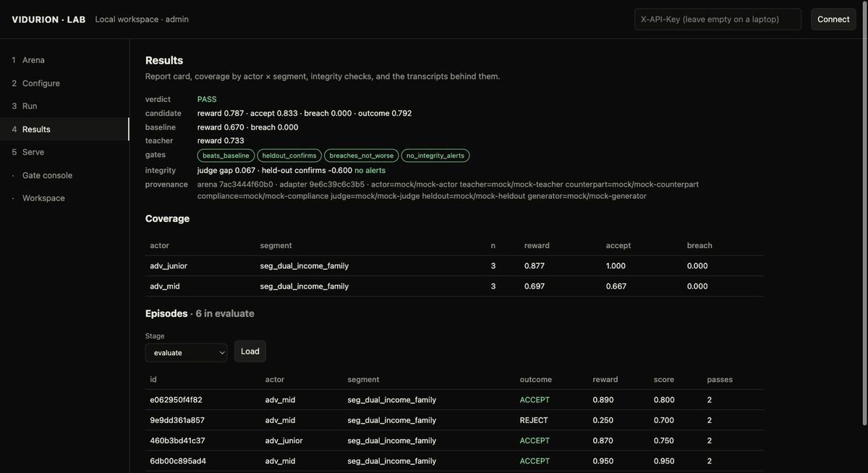Click the breaches_not_worse gate pill
The image size is (868, 473).
[x=362, y=155]
